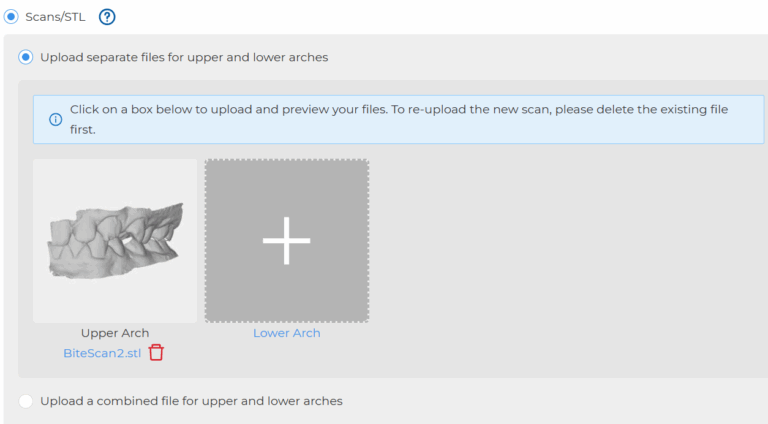Image resolution: width=768 pixels, height=424 pixels.
Task: Open the BiteScan2.stl file link
Action: pos(102,353)
